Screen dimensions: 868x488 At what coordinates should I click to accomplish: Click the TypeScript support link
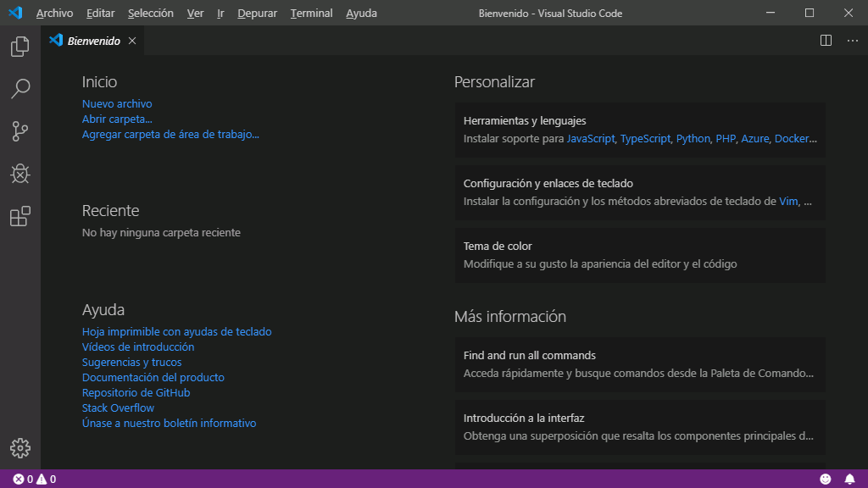point(645,138)
